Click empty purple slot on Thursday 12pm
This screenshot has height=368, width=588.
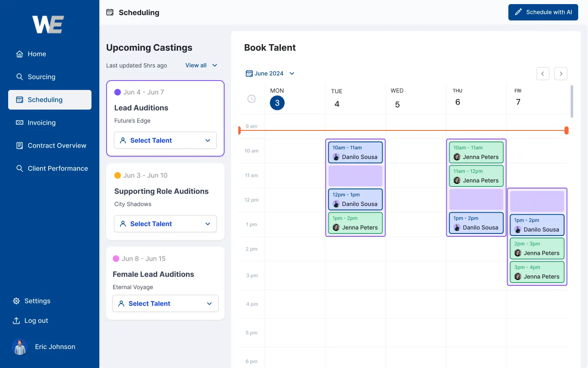pos(476,200)
